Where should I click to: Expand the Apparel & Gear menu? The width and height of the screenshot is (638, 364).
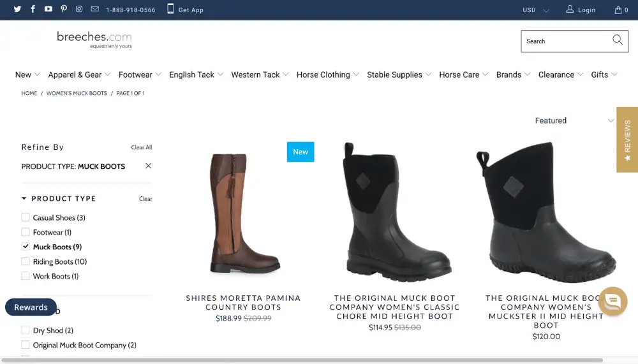[x=79, y=75]
